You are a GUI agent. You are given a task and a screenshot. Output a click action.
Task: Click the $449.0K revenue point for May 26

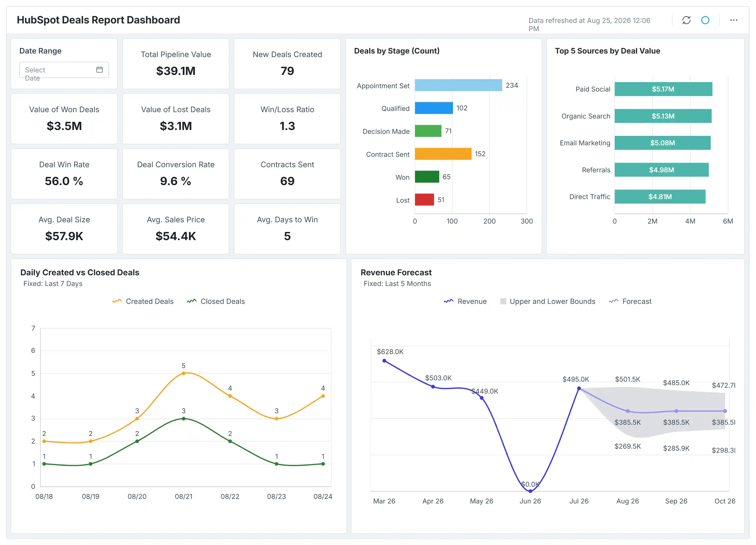pyautogui.click(x=482, y=398)
